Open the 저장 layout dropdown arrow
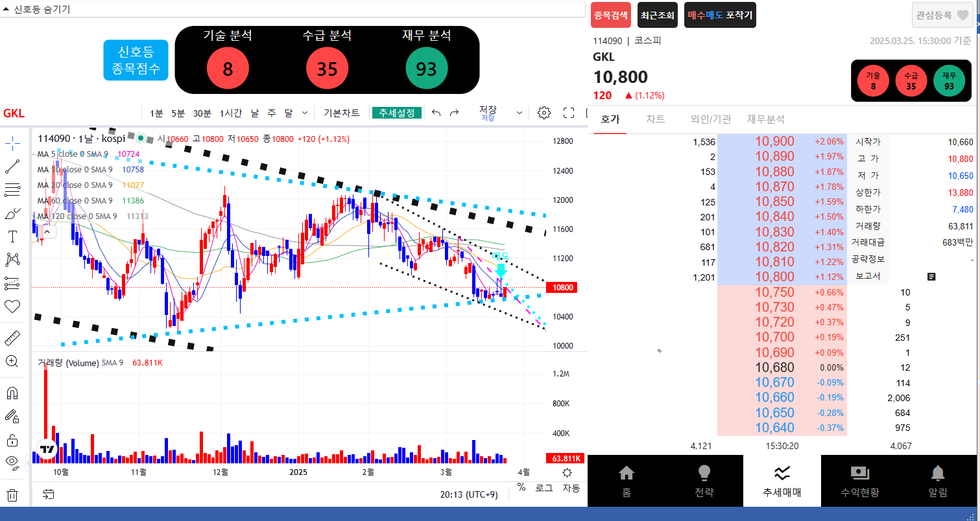The image size is (980, 521). tap(519, 113)
